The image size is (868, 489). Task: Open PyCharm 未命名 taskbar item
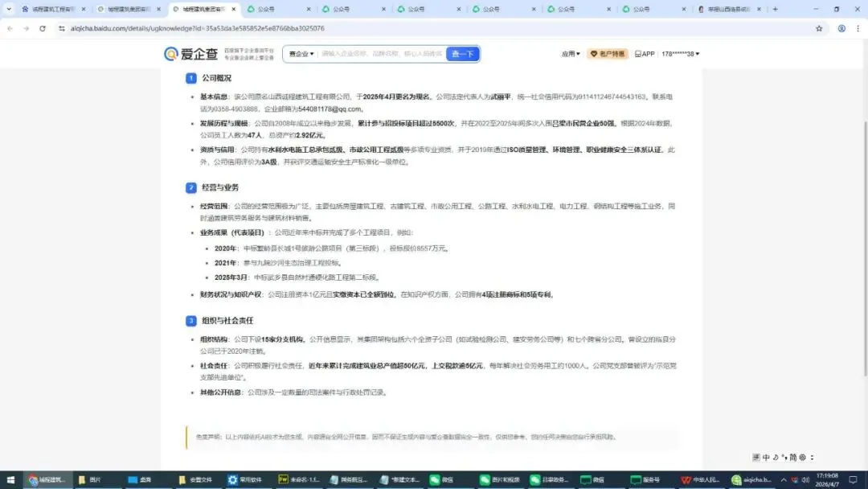coord(298,479)
